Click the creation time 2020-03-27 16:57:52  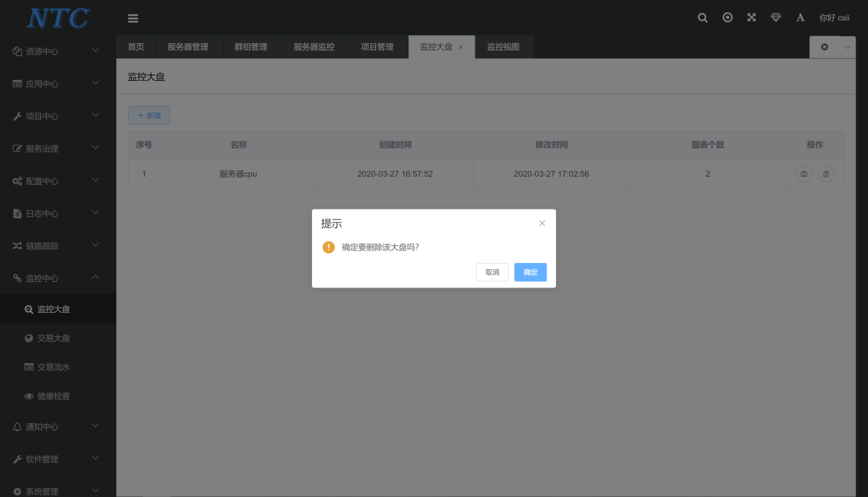click(395, 174)
